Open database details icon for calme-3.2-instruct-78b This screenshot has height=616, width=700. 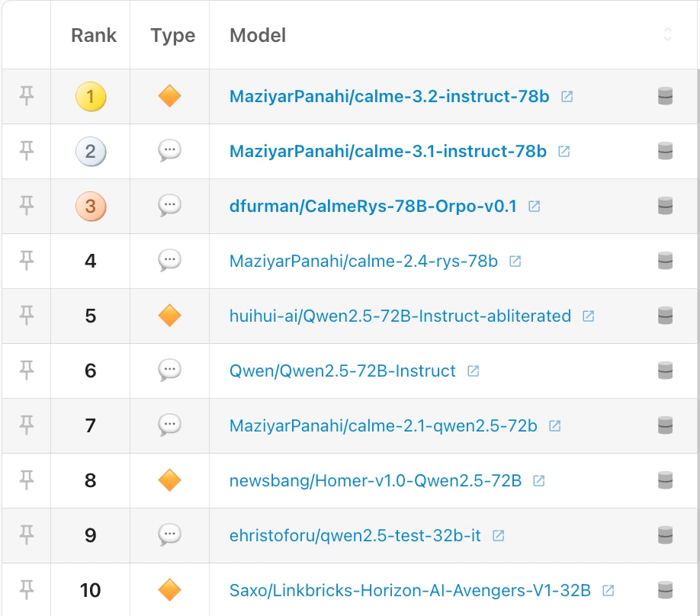tap(665, 96)
